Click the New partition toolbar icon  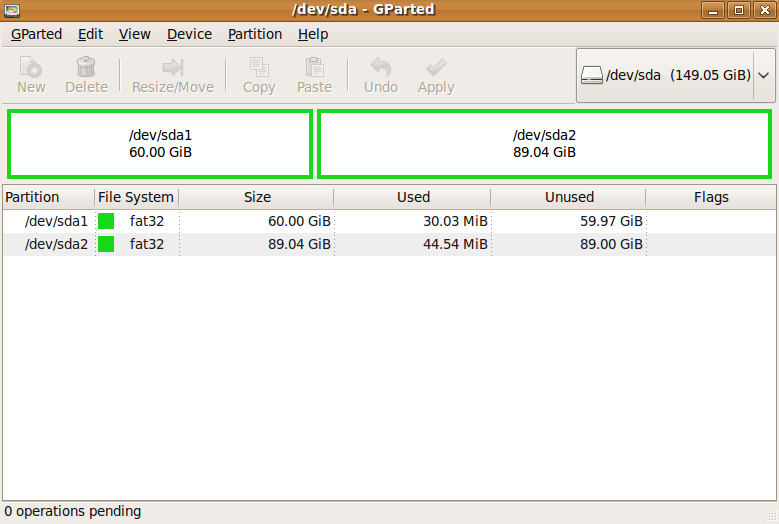[x=31, y=67]
